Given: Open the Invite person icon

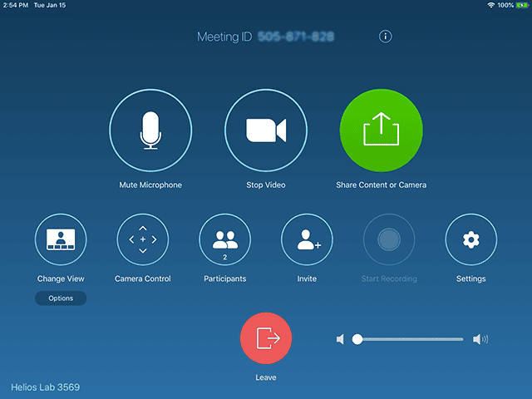Looking at the screenshot, I should [307, 239].
